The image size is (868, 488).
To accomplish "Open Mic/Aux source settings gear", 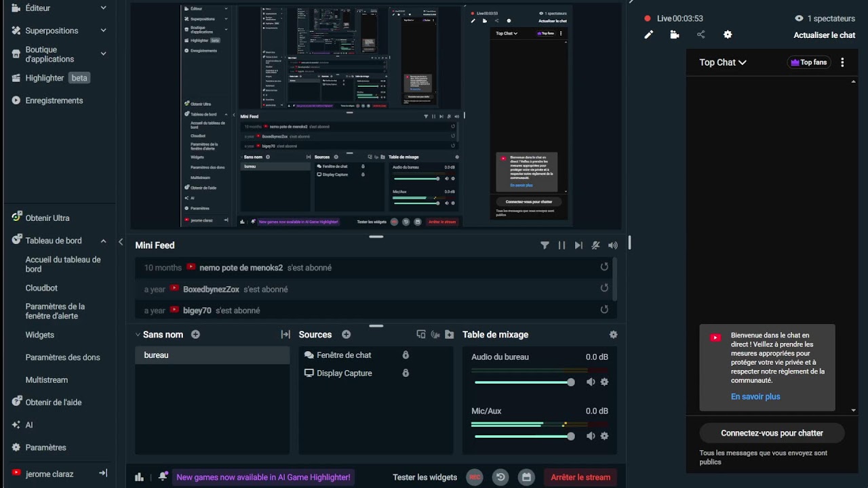I will [604, 436].
